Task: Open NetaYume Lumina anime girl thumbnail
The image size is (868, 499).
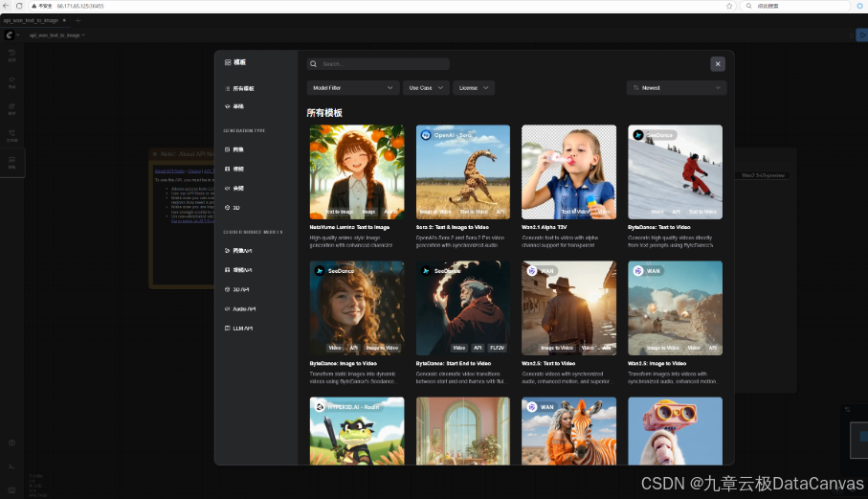Action: [x=357, y=171]
